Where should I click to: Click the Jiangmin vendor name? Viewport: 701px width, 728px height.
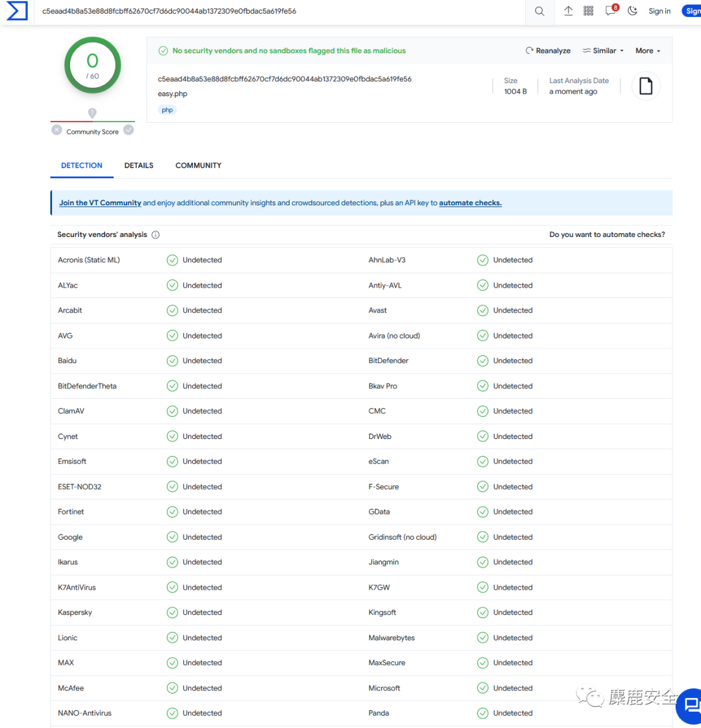(383, 562)
